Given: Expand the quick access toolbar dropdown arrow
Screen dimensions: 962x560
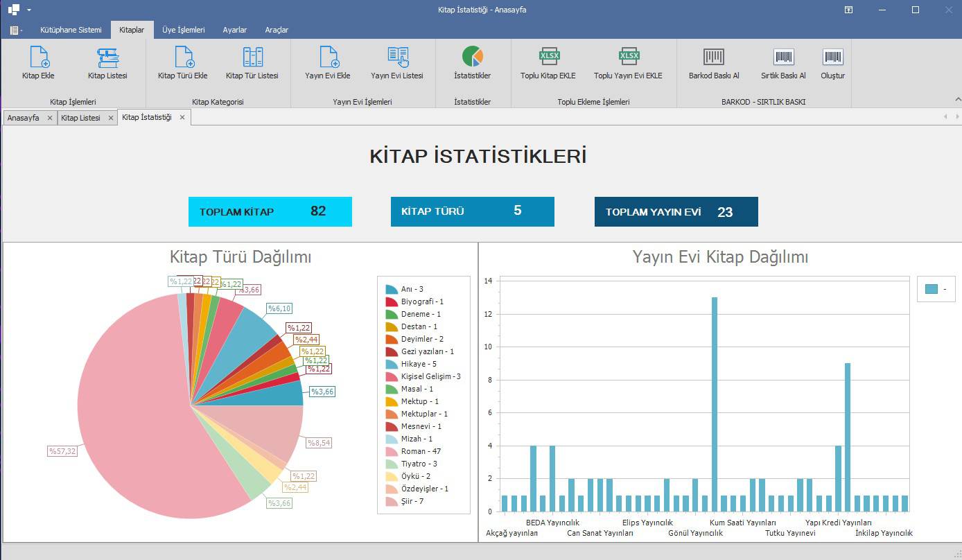Looking at the screenshot, I should click(29, 10).
